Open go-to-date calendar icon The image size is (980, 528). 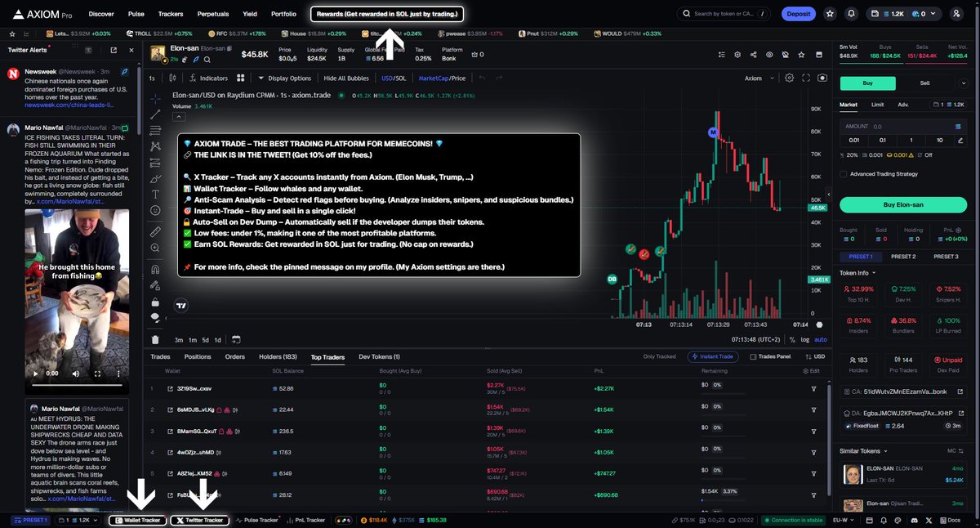click(236, 339)
